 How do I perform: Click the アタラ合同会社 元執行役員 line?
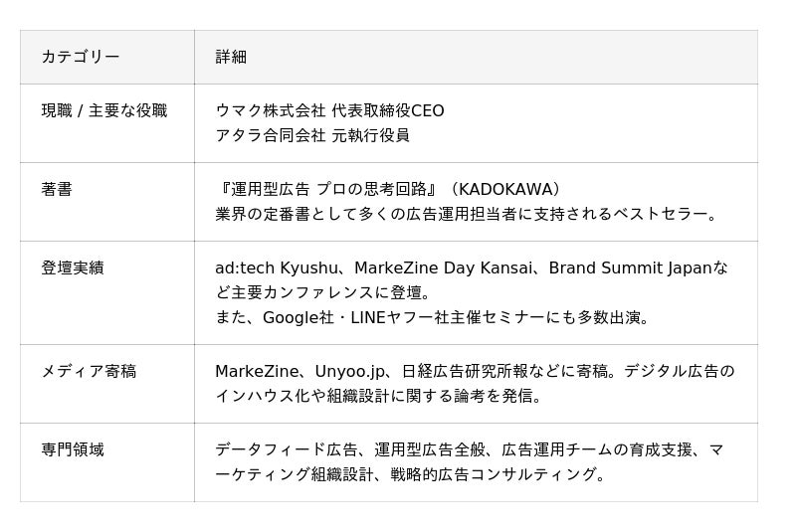point(312,135)
